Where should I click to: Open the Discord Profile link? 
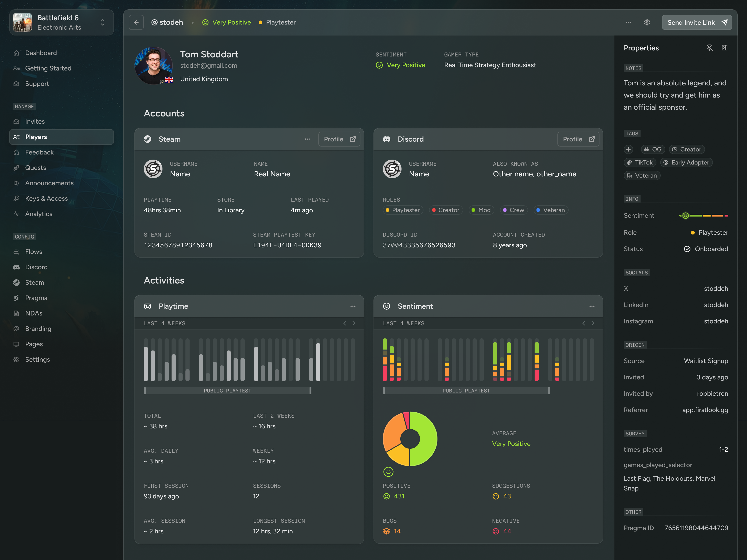(x=578, y=139)
